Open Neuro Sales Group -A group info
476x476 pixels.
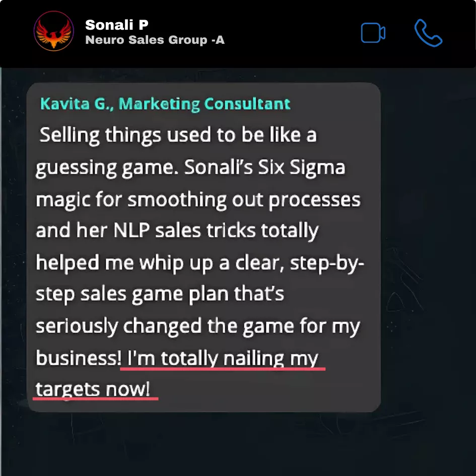pos(155,40)
